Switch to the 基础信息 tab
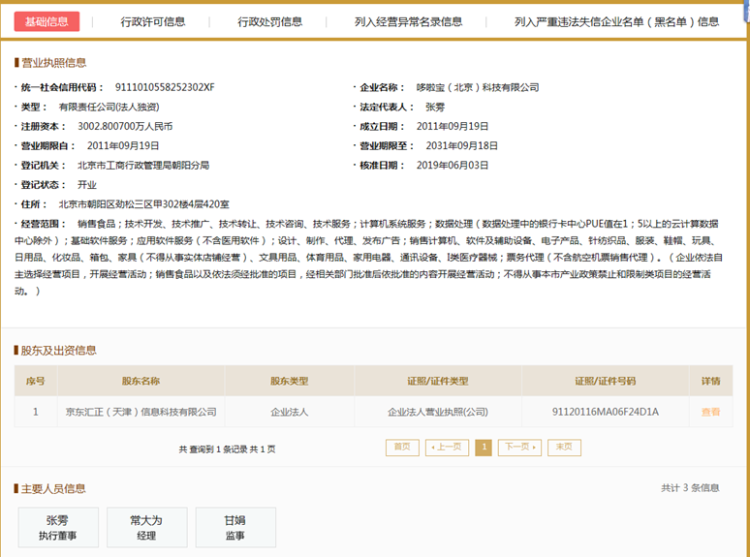 pyautogui.click(x=47, y=21)
